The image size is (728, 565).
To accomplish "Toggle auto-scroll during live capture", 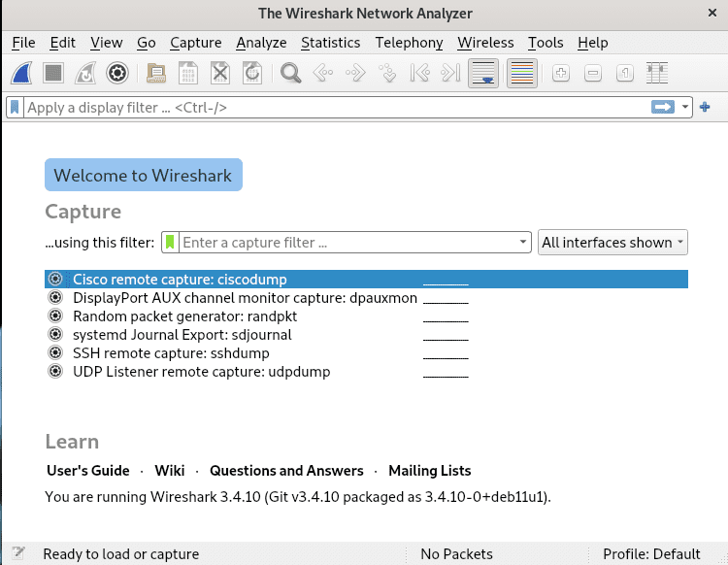I will click(x=483, y=74).
